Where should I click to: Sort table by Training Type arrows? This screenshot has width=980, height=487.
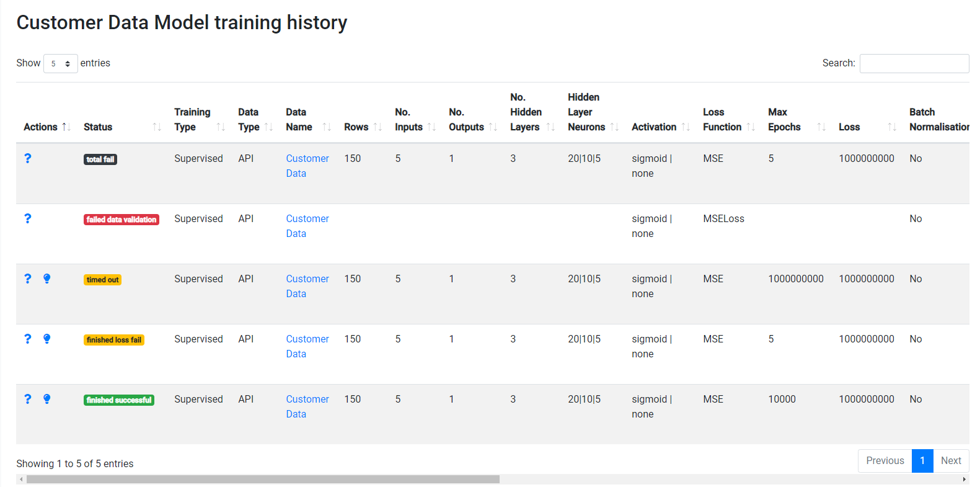(x=221, y=127)
